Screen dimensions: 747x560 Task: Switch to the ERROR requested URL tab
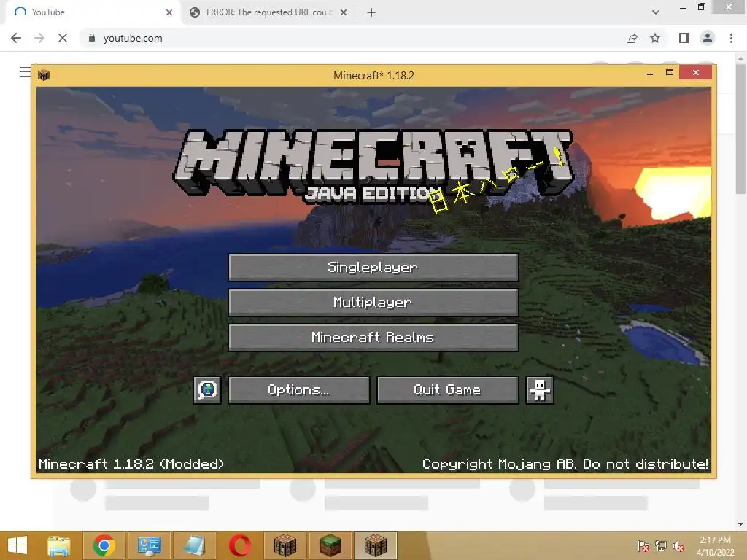(x=268, y=12)
